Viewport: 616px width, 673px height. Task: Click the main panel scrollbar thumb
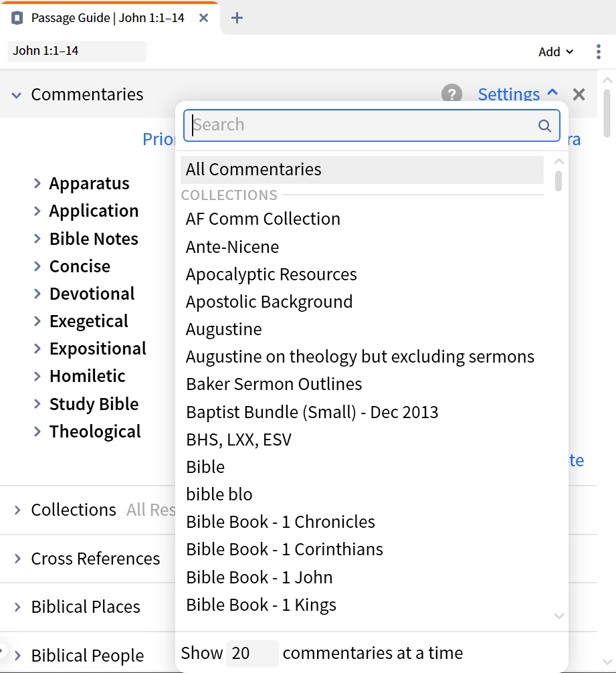coord(607,113)
